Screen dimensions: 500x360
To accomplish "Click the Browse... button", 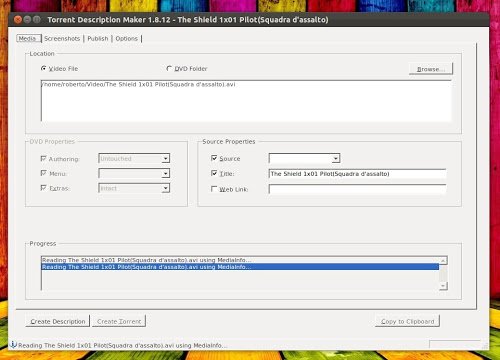I will point(431,69).
